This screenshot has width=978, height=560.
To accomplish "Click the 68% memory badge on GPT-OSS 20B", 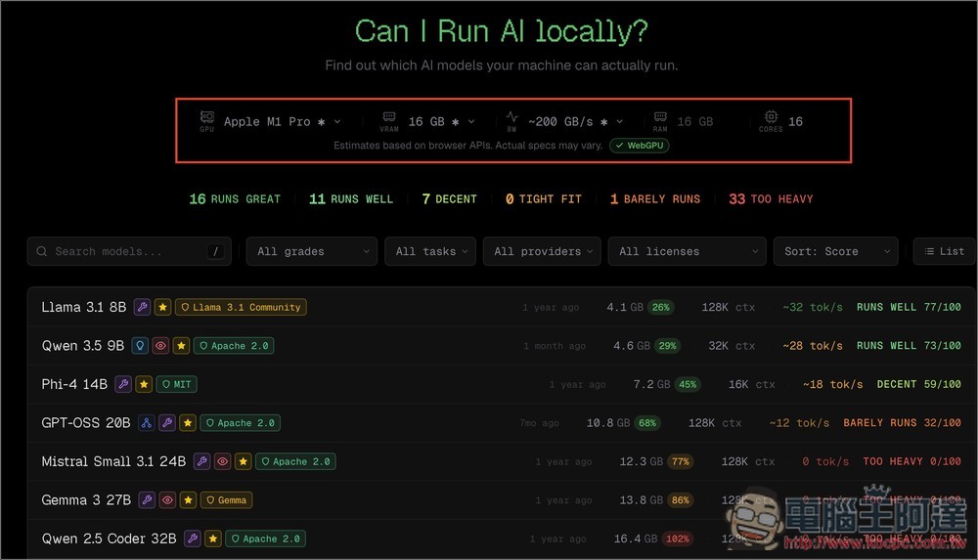I will tap(647, 423).
